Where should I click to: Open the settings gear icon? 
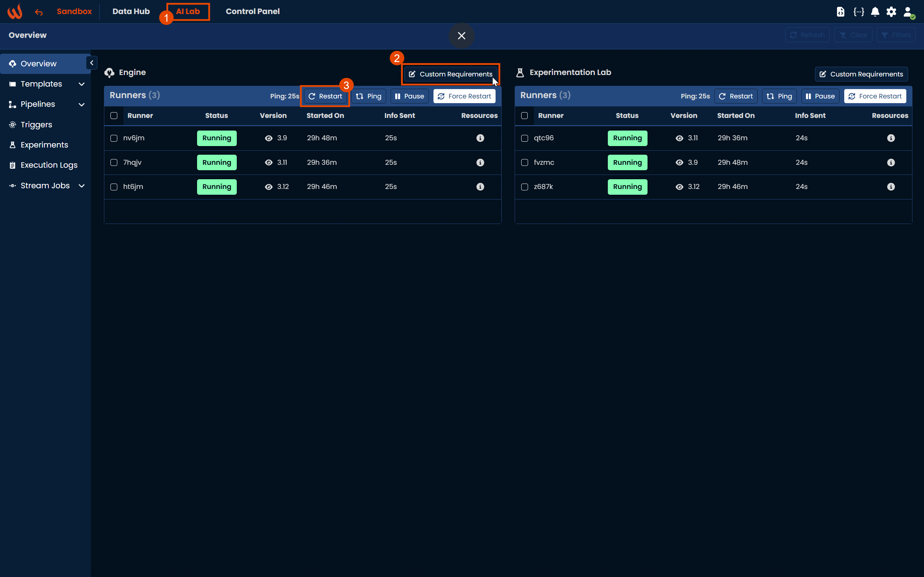[x=891, y=12]
